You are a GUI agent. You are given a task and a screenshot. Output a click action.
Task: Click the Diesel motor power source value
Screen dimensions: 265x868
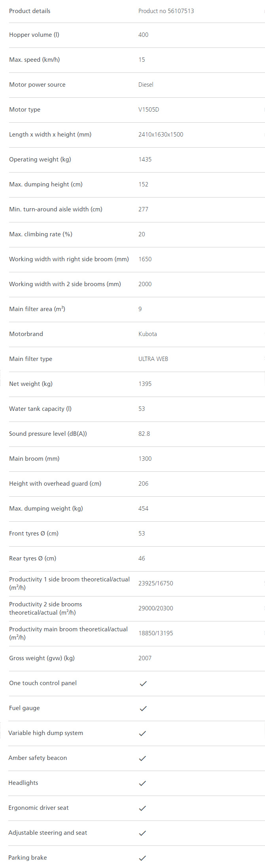pos(146,85)
